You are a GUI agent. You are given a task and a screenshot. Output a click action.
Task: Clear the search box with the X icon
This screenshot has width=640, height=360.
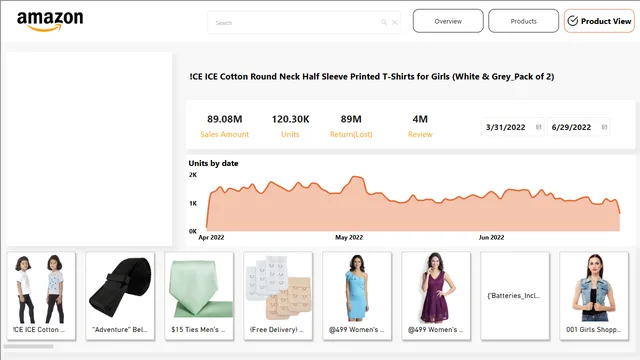coord(395,22)
